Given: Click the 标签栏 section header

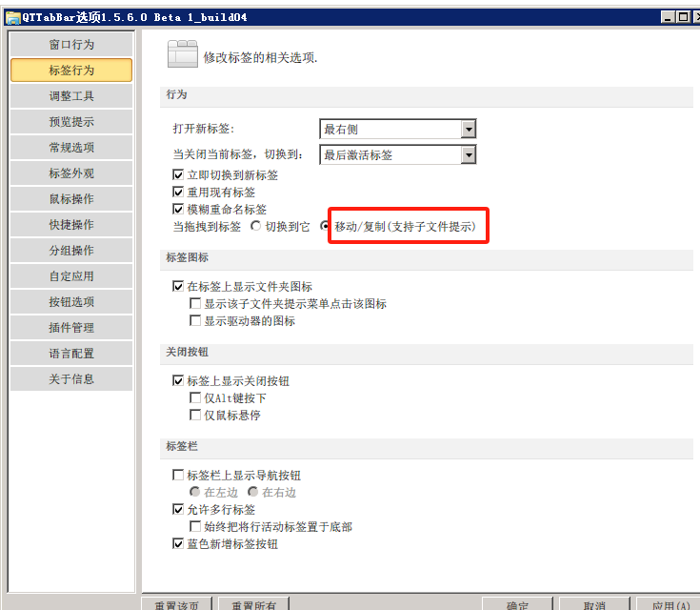Looking at the screenshot, I should [182, 446].
